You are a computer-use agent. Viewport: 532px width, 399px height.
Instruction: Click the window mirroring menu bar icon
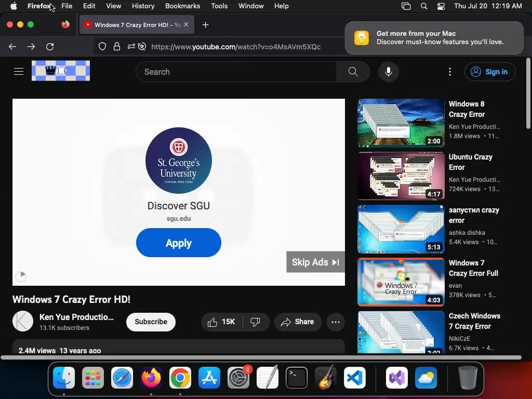coord(406,6)
